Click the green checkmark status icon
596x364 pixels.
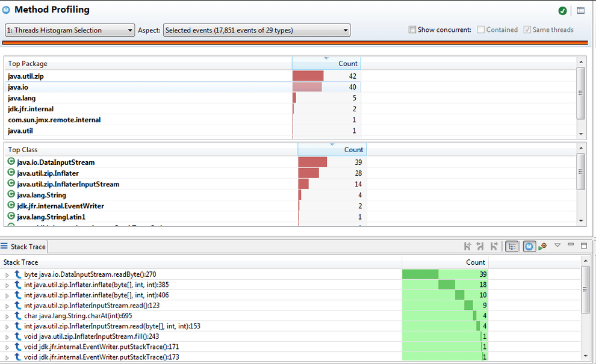coord(562,10)
